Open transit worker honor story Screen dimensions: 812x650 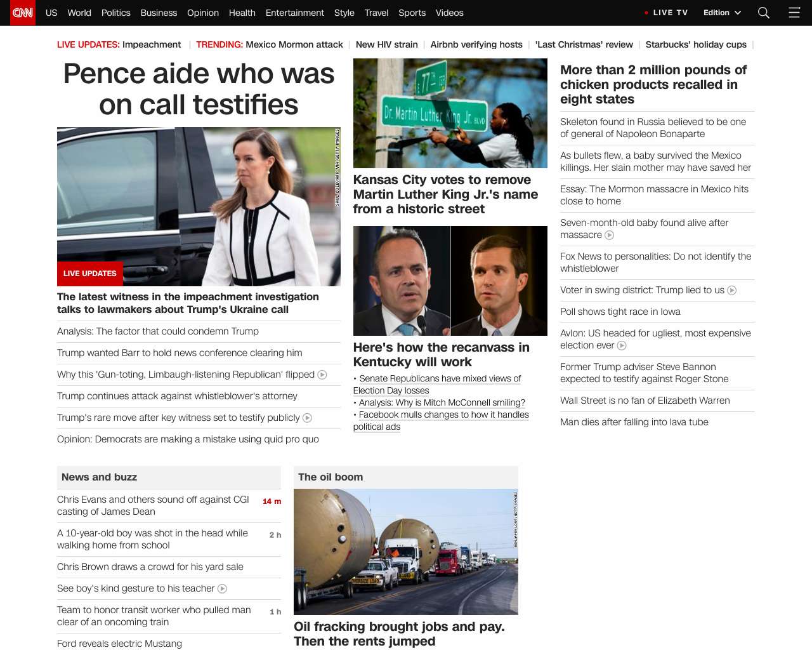coord(154,616)
